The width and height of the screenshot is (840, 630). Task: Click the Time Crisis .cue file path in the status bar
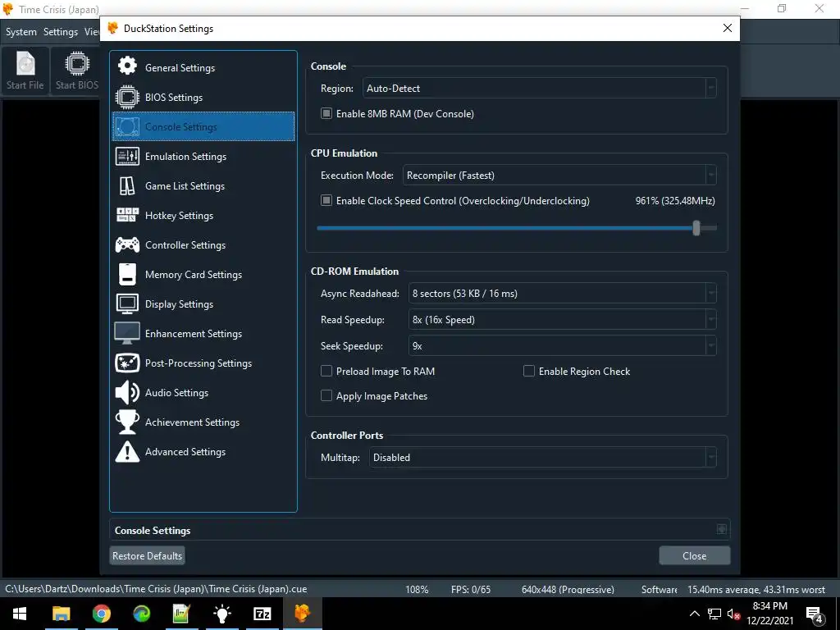[156, 589]
